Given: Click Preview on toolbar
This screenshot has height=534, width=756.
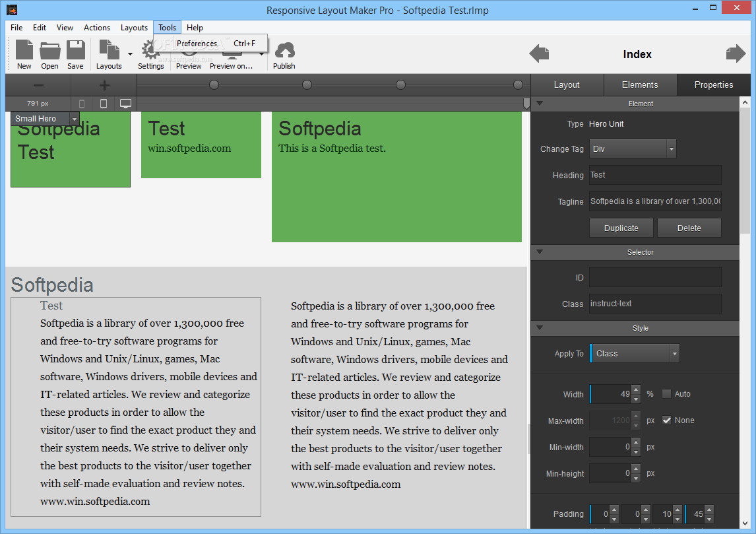Looking at the screenshot, I should (189, 66).
